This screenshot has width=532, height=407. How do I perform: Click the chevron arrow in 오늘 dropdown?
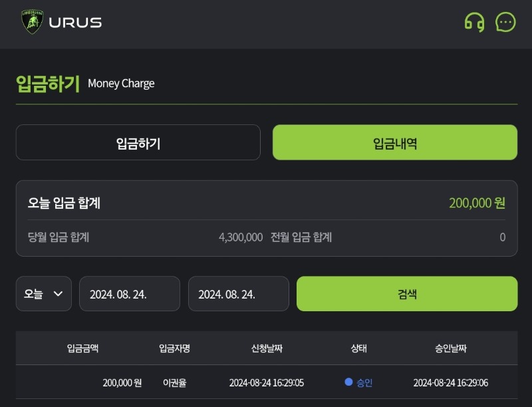(59, 294)
